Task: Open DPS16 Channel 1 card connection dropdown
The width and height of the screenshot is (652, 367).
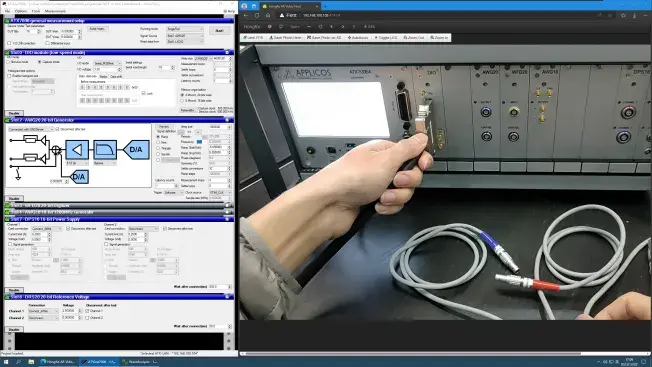Action: point(47,229)
